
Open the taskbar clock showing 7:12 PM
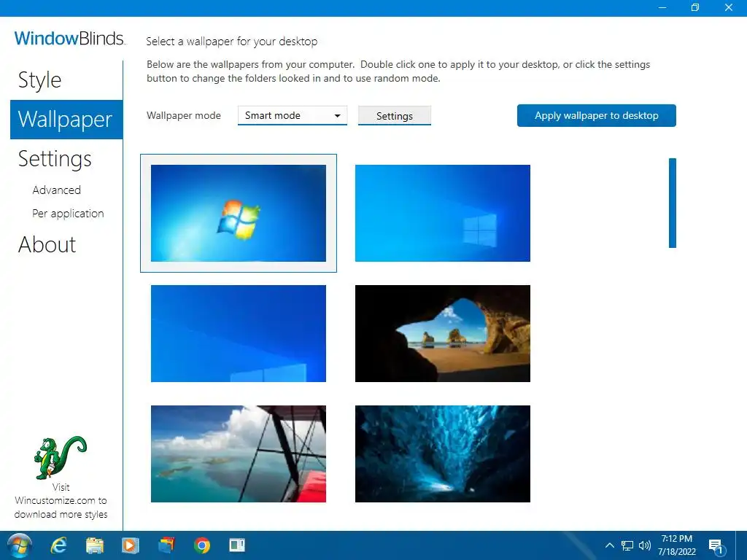pos(677,545)
